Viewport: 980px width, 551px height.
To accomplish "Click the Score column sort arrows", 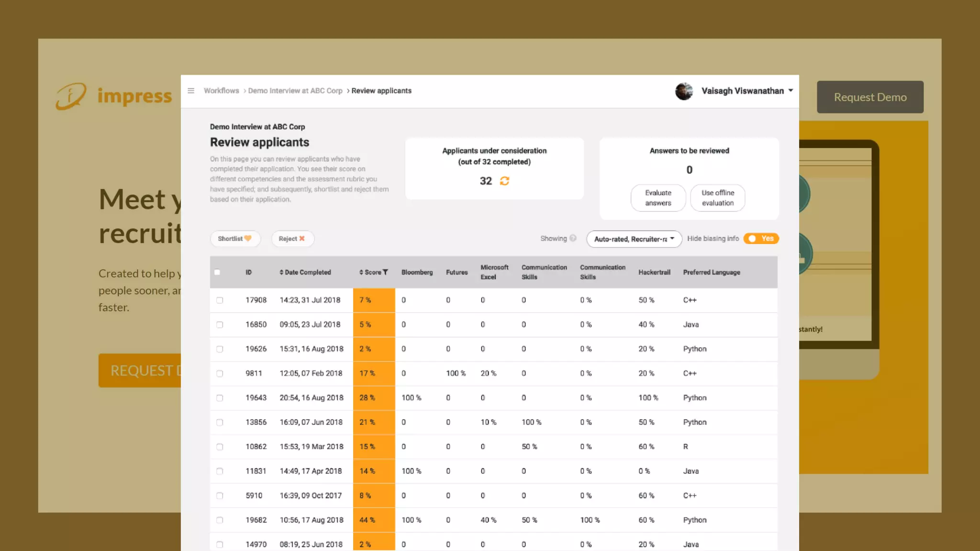I will point(361,272).
